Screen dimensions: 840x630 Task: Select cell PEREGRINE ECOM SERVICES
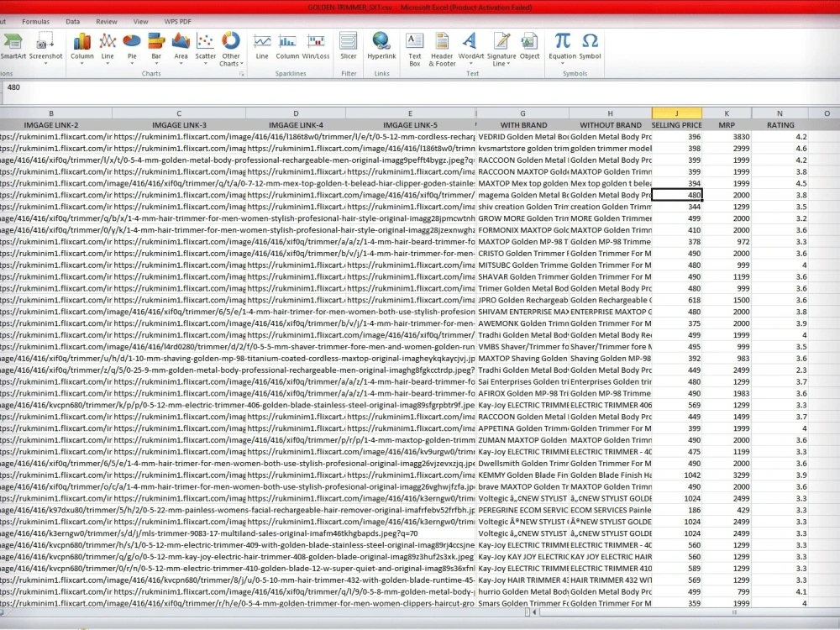click(522, 510)
